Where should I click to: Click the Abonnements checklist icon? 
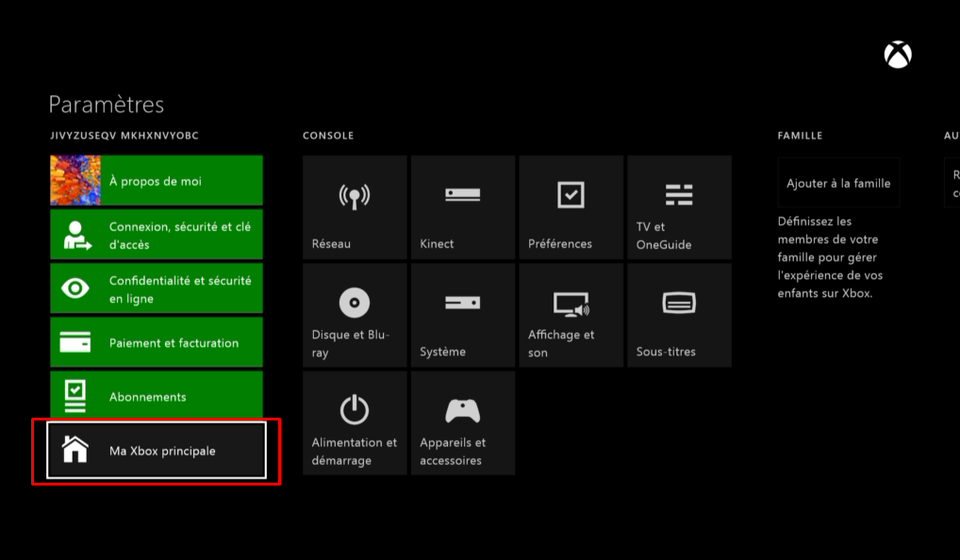75,396
